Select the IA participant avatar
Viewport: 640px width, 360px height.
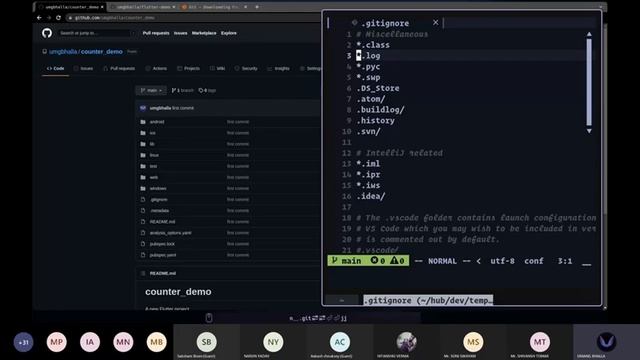pyautogui.click(x=90, y=342)
